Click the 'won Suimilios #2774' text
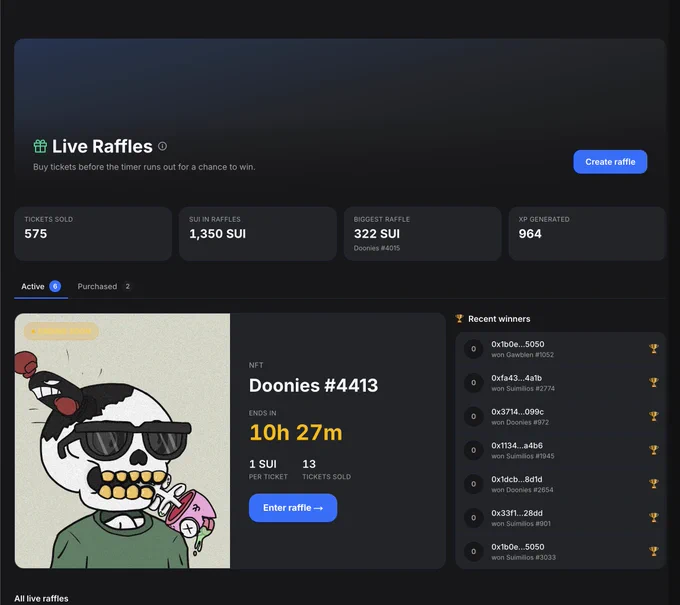Image resolution: width=680 pixels, height=605 pixels. click(523, 389)
